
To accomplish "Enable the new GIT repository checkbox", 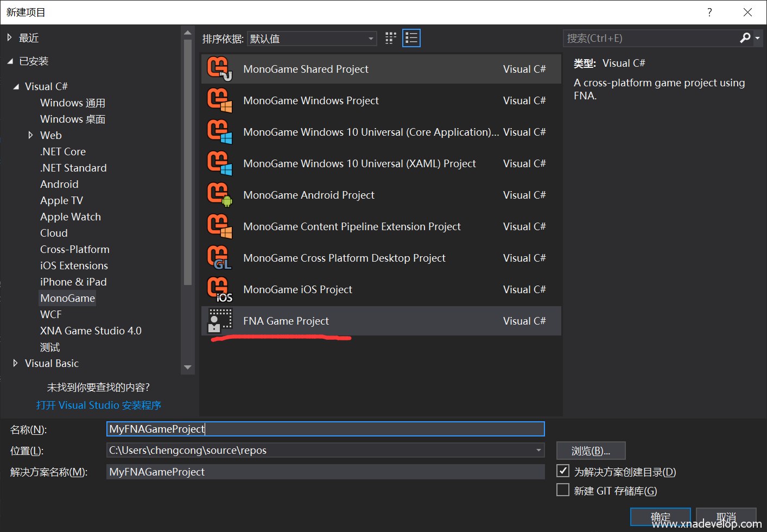I will click(563, 490).
